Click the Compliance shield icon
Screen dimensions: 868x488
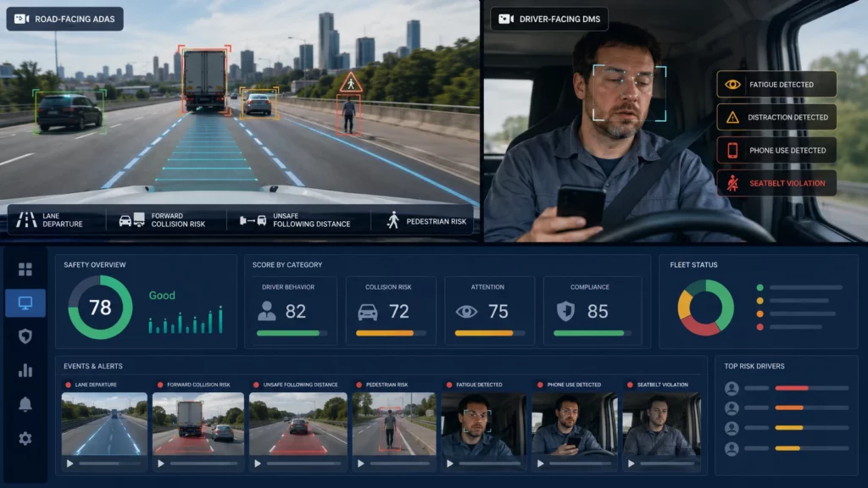point(565,311)
